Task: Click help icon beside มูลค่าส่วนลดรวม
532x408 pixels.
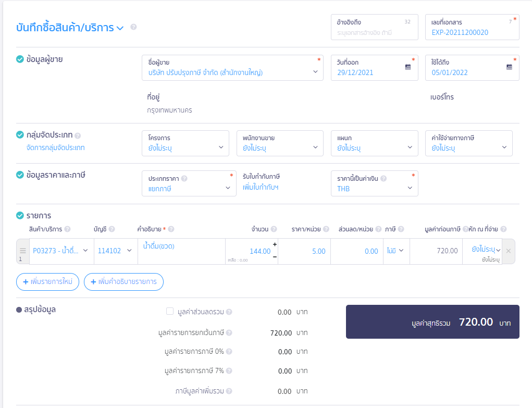Action: pos(229,312)
